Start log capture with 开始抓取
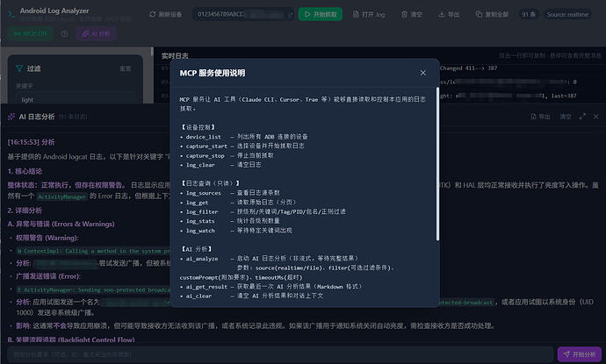This screenshot has width=606, height=364. tap(321, 14)
